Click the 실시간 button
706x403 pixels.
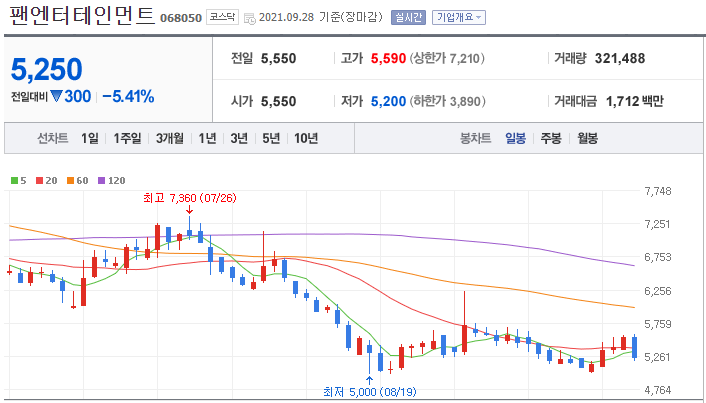pos(408,18)
